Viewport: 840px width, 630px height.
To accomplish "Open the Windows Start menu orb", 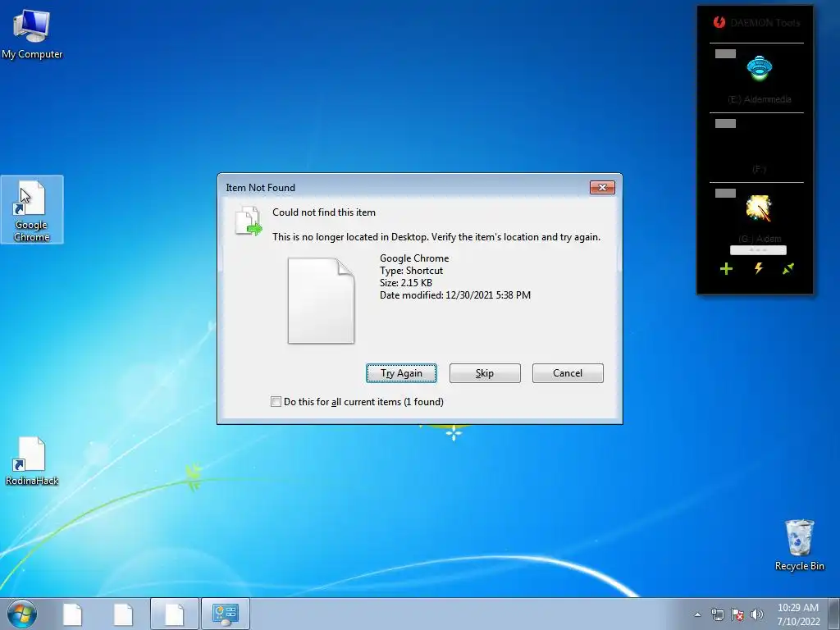I will coord(22,614).
